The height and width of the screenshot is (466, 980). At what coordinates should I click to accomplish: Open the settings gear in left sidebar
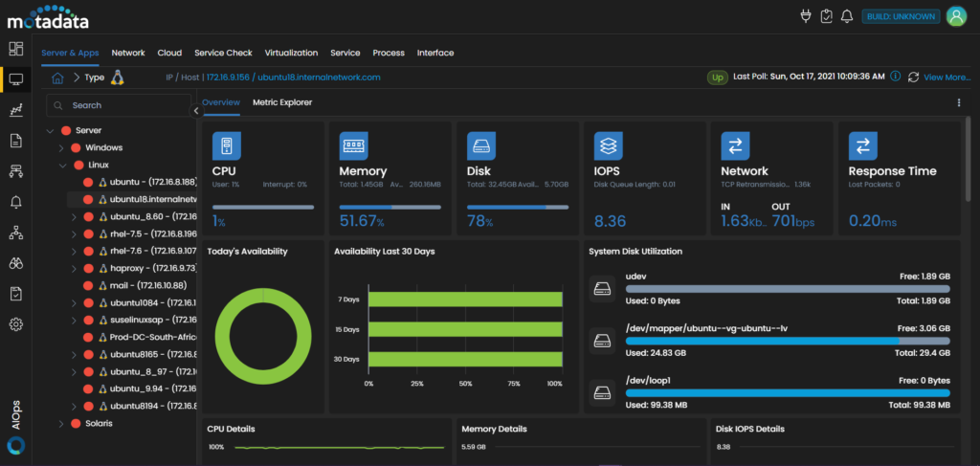click(15, 324)
